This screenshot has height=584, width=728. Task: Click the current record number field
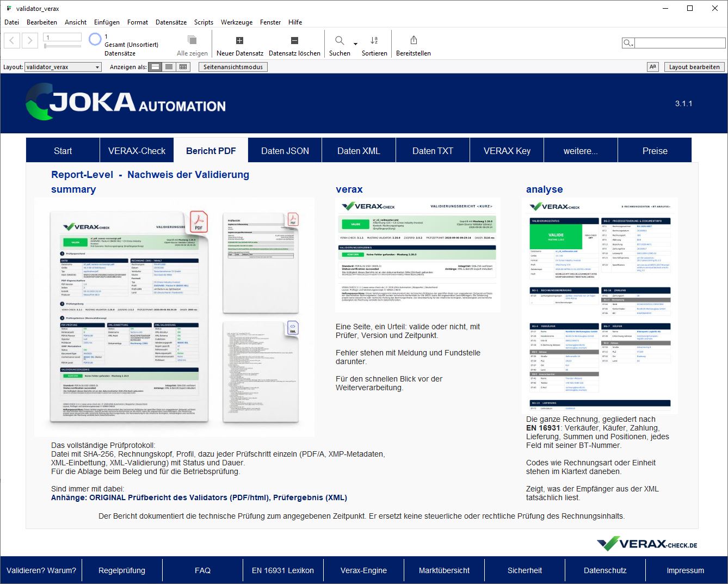point(63,38)
